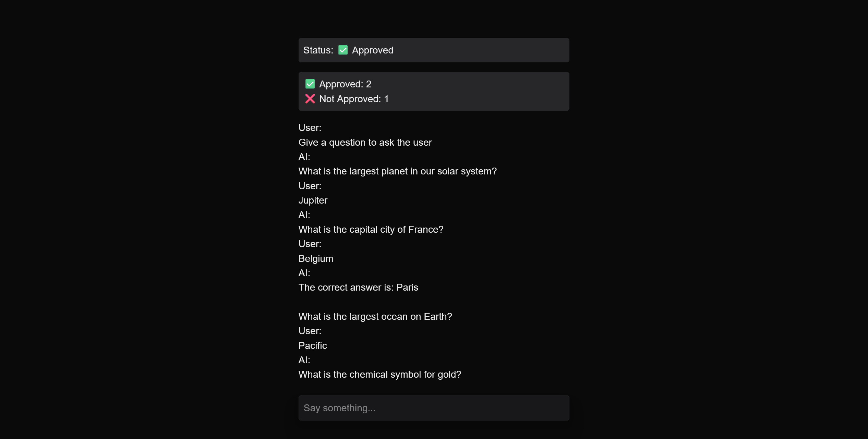Screen dimensions: 868x439
Task: Click the user's 'Jupiter' answer
Action: 313,200
